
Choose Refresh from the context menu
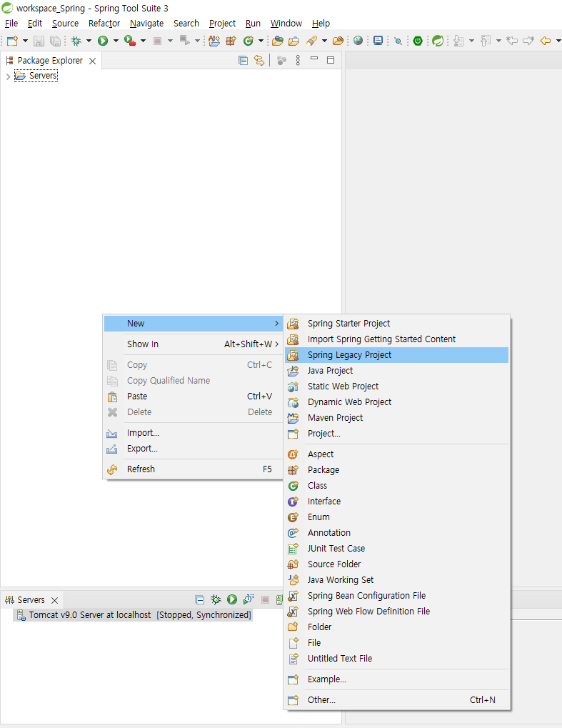pos(193,469)
